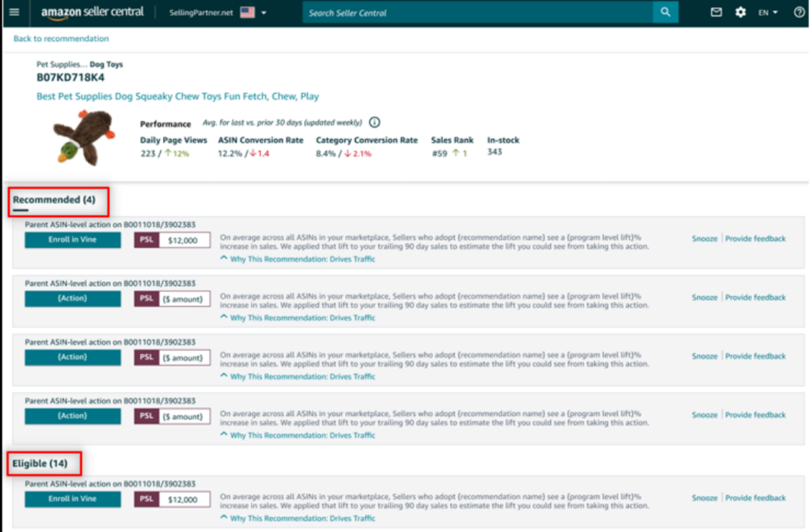The width and height of the screenshot is (812, 532).
Task: Click $12,000 amount in the Eligible row
Action: click(184, 500)
